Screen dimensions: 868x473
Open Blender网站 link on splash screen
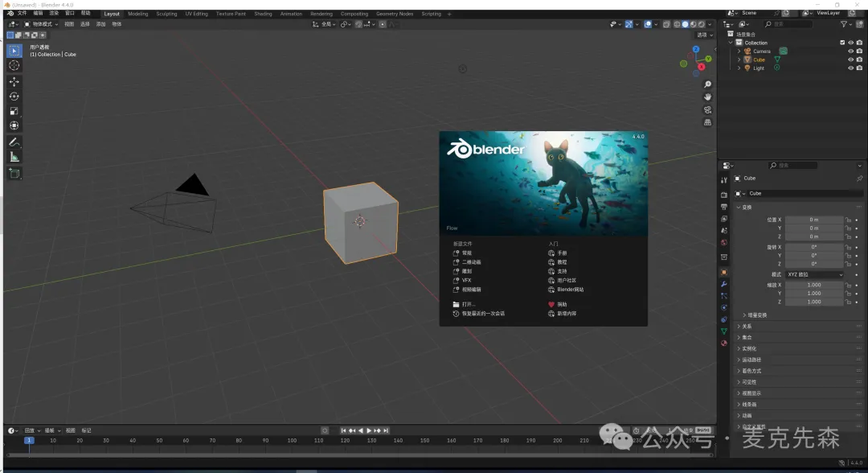point(566,290)
